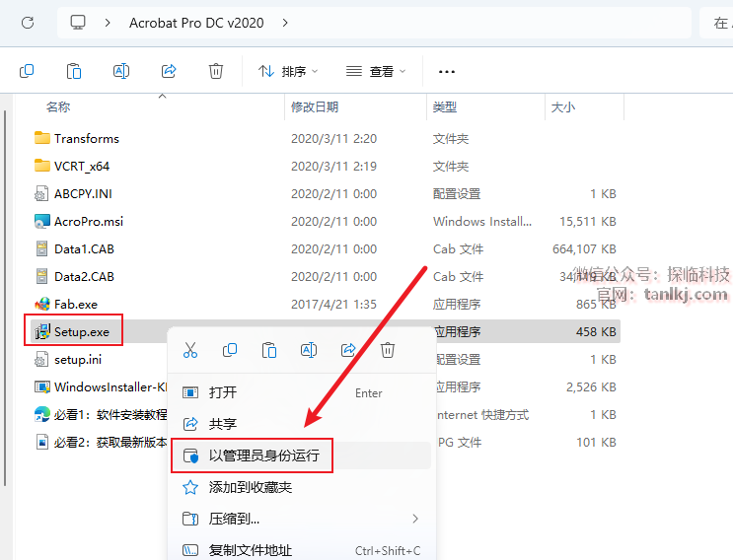Viewport: 733px width, 560px height.
Task: Sort by the 大小 column header
Action: click(x=563, y=106)
